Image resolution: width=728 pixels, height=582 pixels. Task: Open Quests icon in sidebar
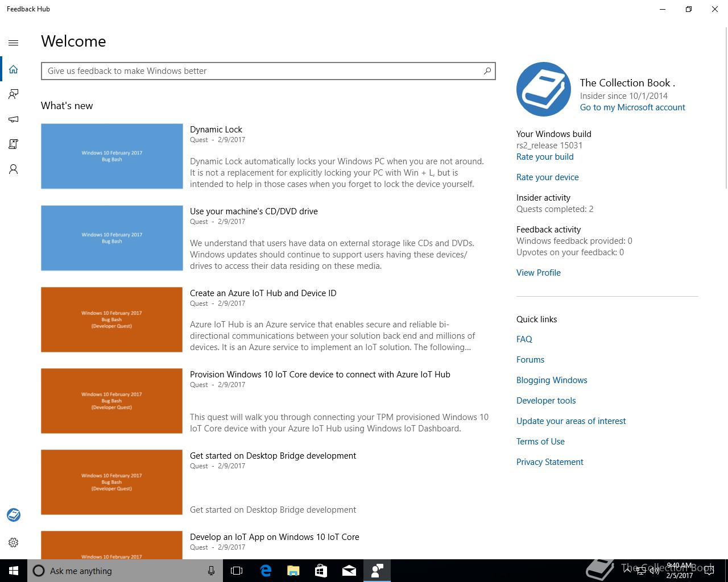coord(14,144)
